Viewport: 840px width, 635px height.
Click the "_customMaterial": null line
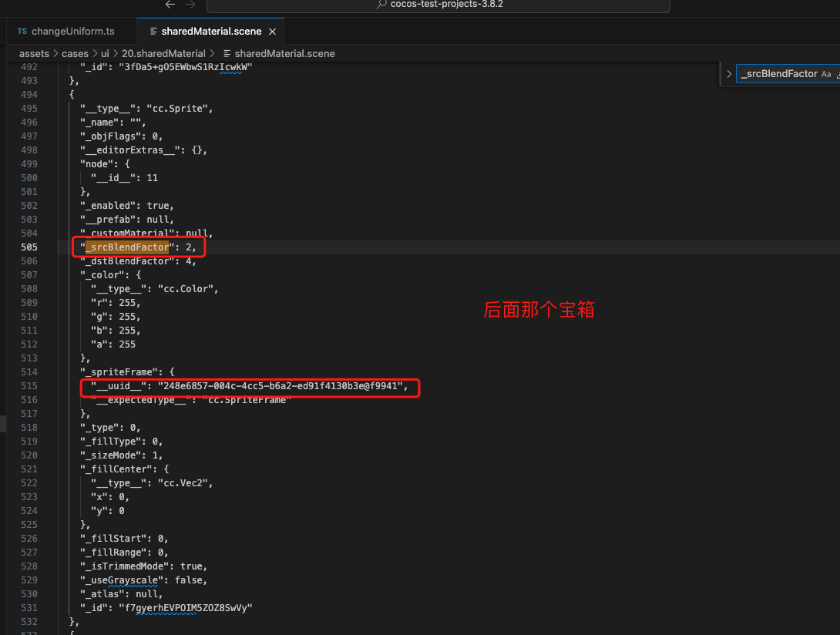tap(146, 233)
